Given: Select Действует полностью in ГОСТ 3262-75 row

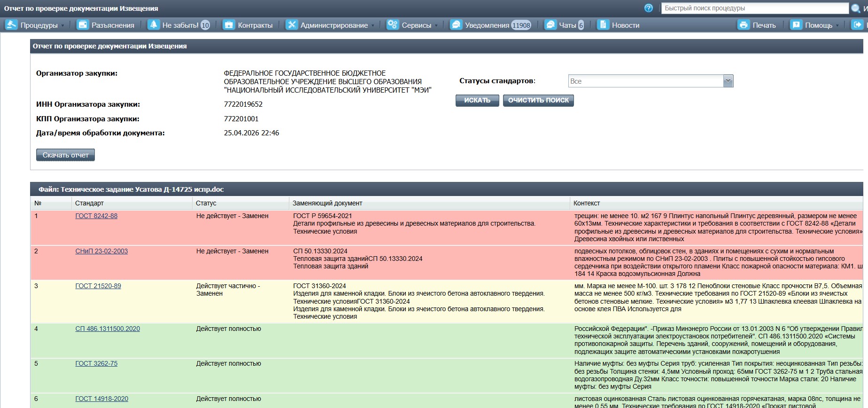Looking at the screenshot, I should tap(228, 363).
